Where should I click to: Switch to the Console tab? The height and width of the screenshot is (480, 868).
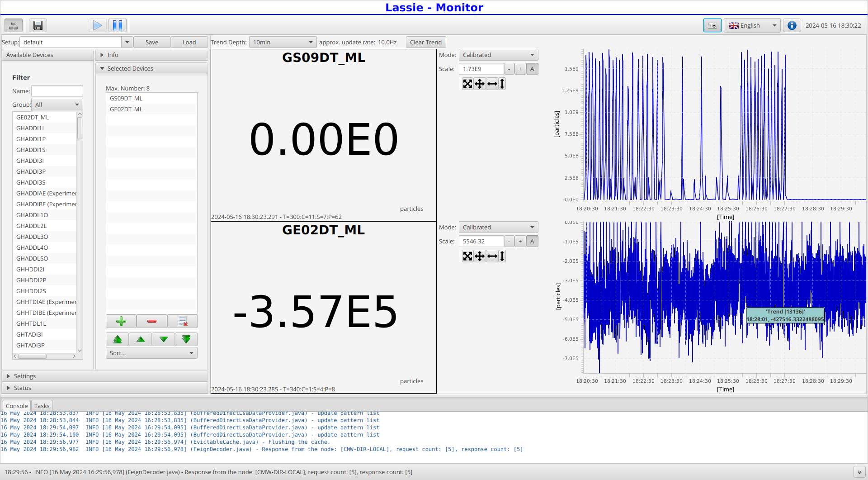point(17,406)
